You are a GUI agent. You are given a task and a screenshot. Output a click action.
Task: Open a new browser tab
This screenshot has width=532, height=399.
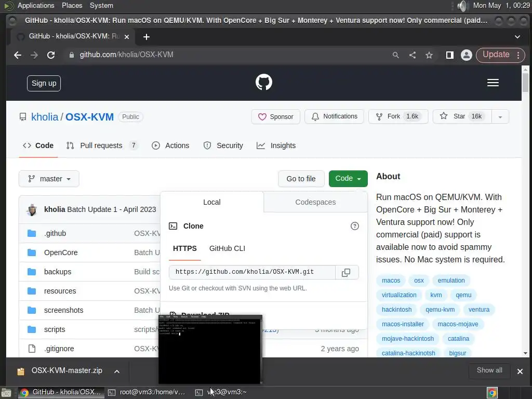tap(146, 37)
